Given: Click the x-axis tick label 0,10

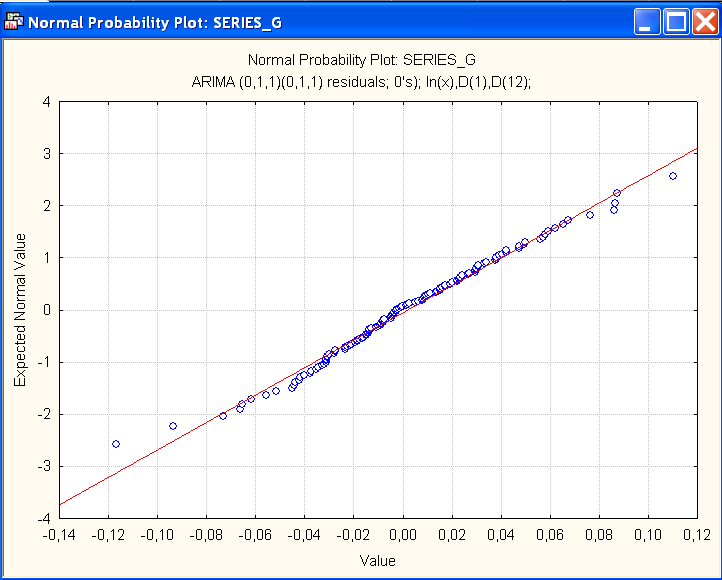Looking at the screenshot, I should point(648,535).
